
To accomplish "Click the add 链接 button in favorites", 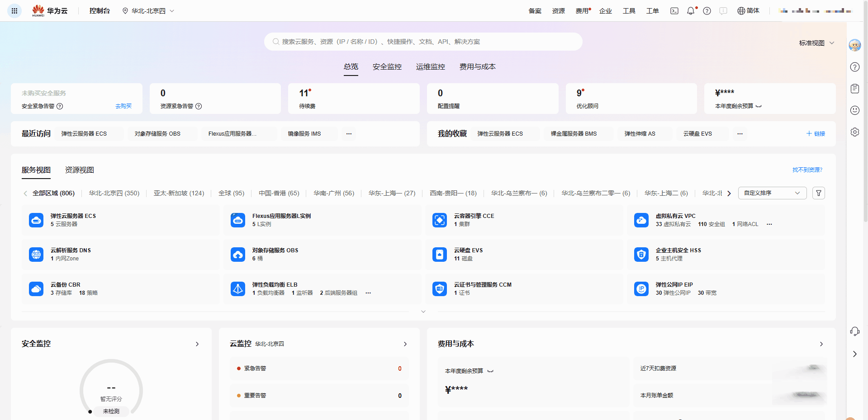I will tap(816, 134).
